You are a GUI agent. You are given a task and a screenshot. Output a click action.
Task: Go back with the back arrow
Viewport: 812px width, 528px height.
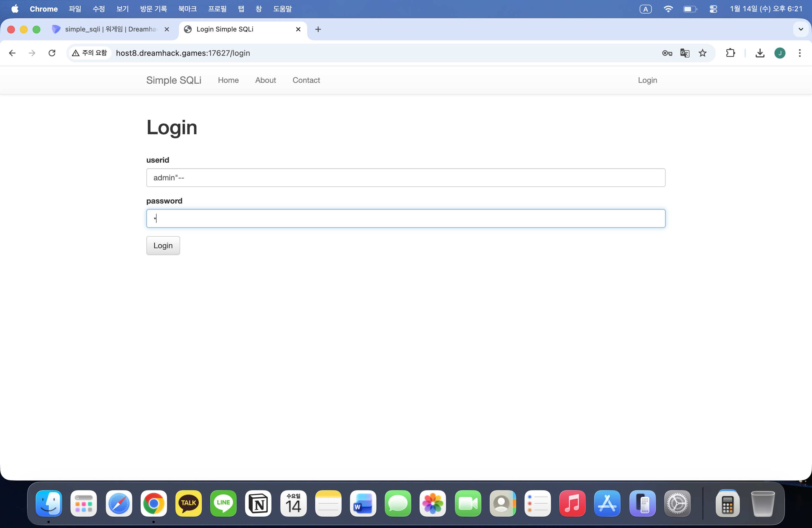tap(12, 53)
